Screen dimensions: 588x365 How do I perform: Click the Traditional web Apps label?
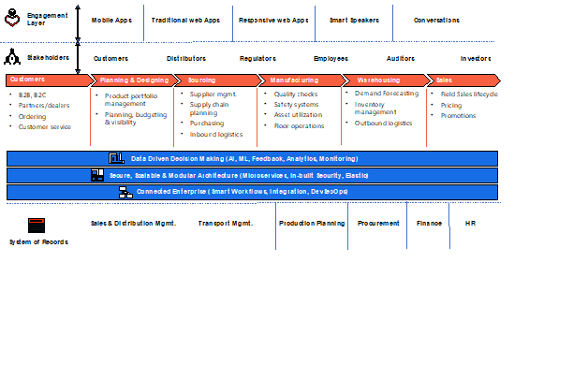(185, 21)
